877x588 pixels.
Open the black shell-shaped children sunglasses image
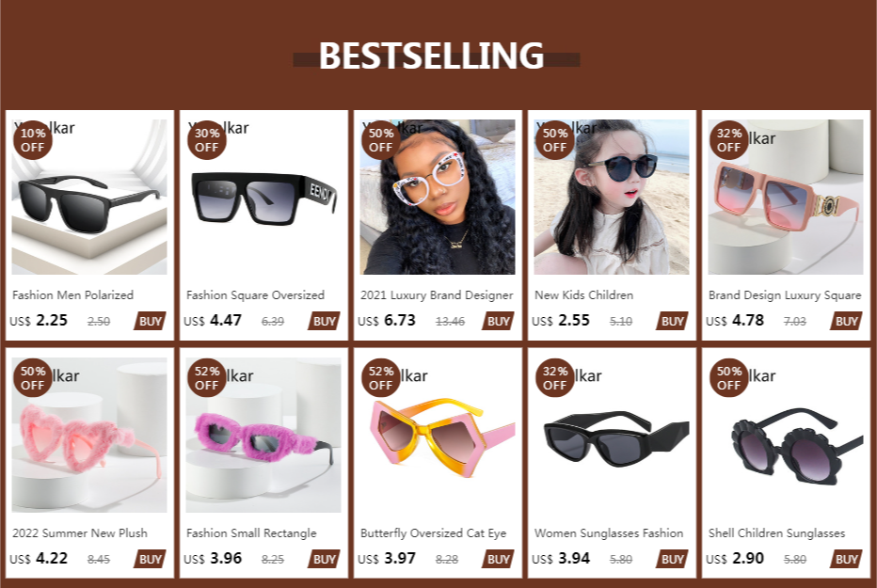click(786, 435)
